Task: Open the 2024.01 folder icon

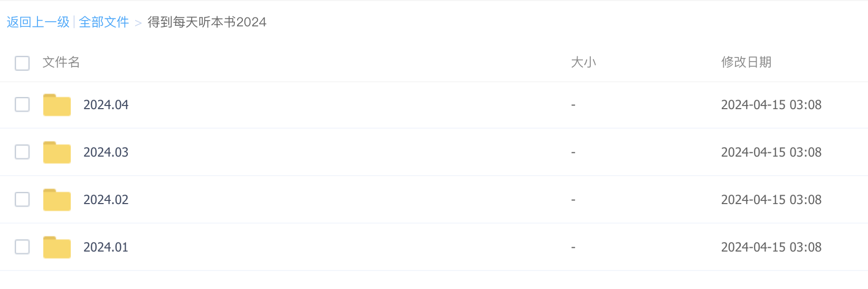Action: pyautogui.click(x=57, y=247)
